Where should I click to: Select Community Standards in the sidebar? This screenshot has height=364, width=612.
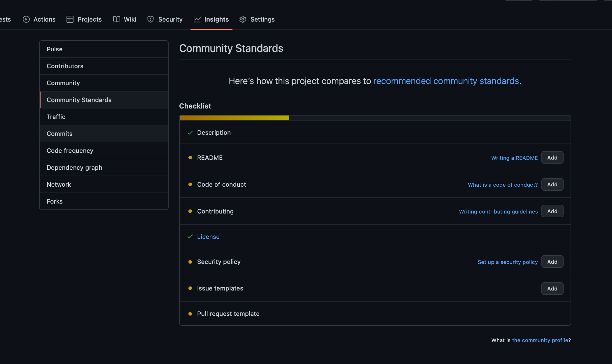104,100
